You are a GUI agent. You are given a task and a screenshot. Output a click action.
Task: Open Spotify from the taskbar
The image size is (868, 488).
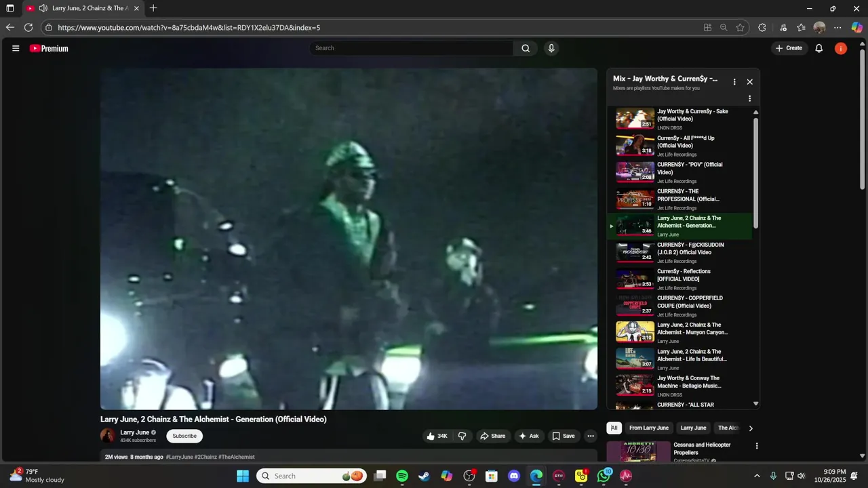401,476
